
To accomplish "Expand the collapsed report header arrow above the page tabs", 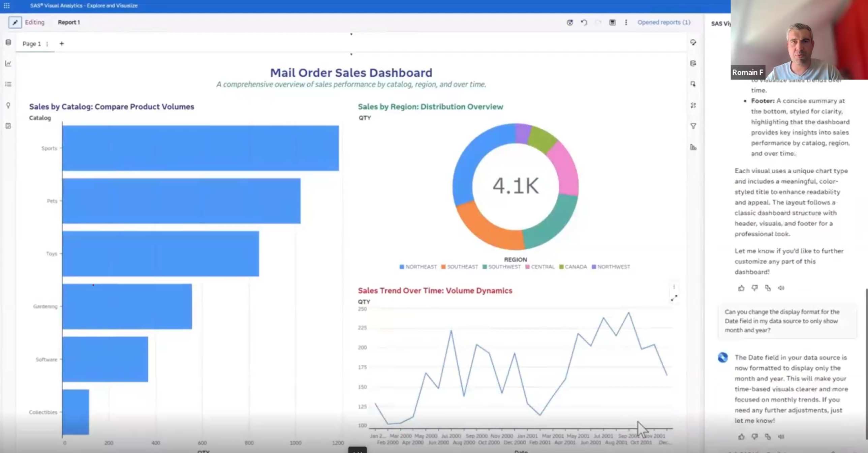I will tap(351, 34).
